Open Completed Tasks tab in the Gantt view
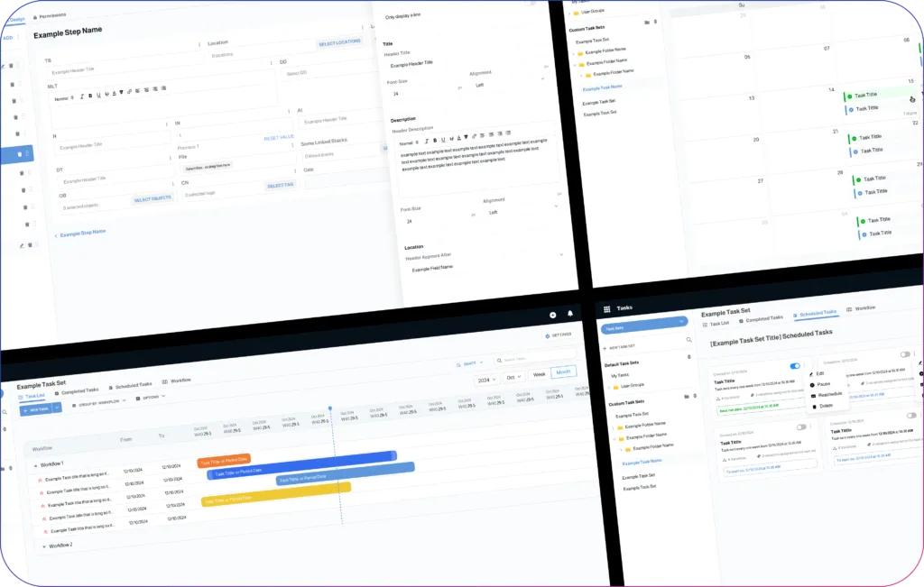This screenshot has width=924, height=587. (77, 391)
